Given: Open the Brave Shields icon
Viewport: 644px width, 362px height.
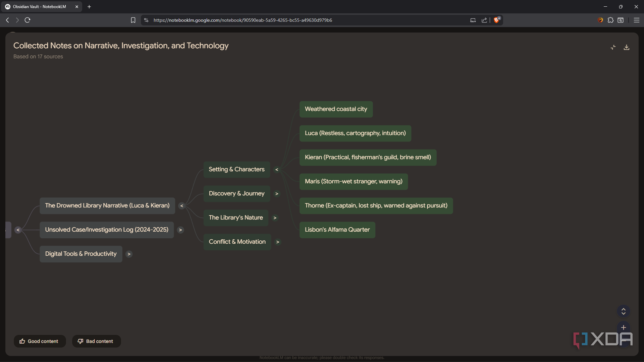Looking at the screenshot, I should [497, 20].
